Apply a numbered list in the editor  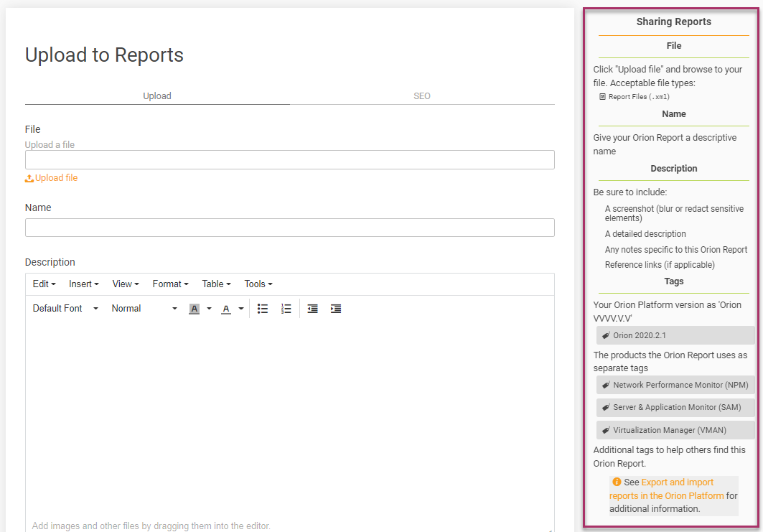(286, 308)
